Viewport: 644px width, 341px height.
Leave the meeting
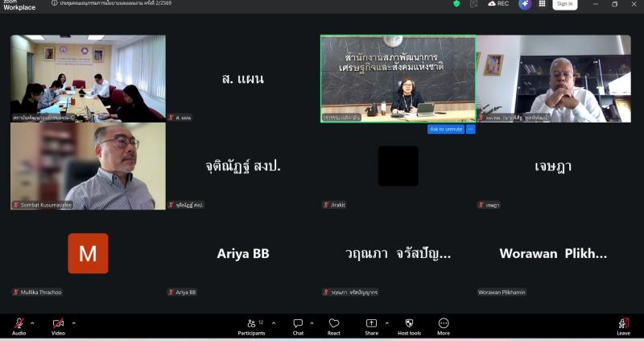pos(623,326)
